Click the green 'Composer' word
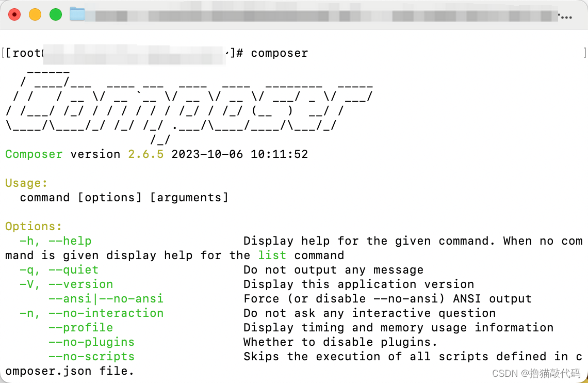Screen dimensions: 588x383 point(34,154)
